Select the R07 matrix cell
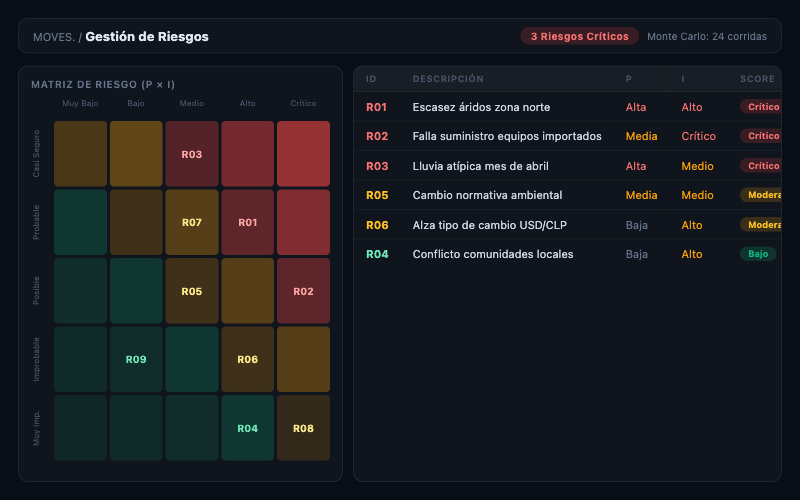This screenshot has width=800, height=500. click(192, 222)
